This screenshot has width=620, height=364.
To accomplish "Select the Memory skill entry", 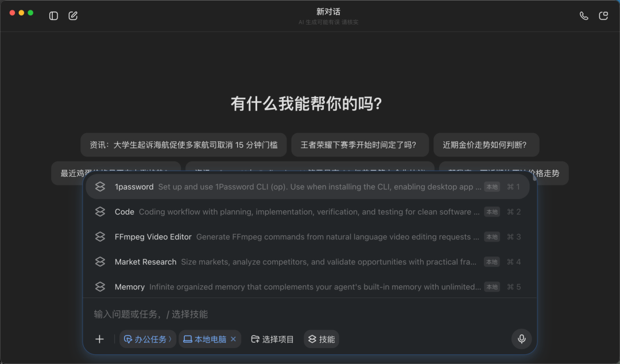I will 308,286.
